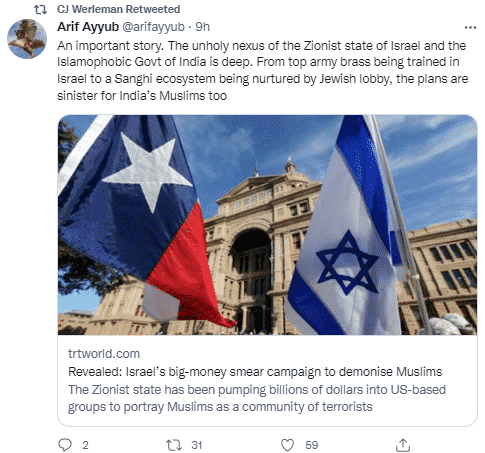
Task: Like the tweet with the heart icon
Action: [287, 445]
